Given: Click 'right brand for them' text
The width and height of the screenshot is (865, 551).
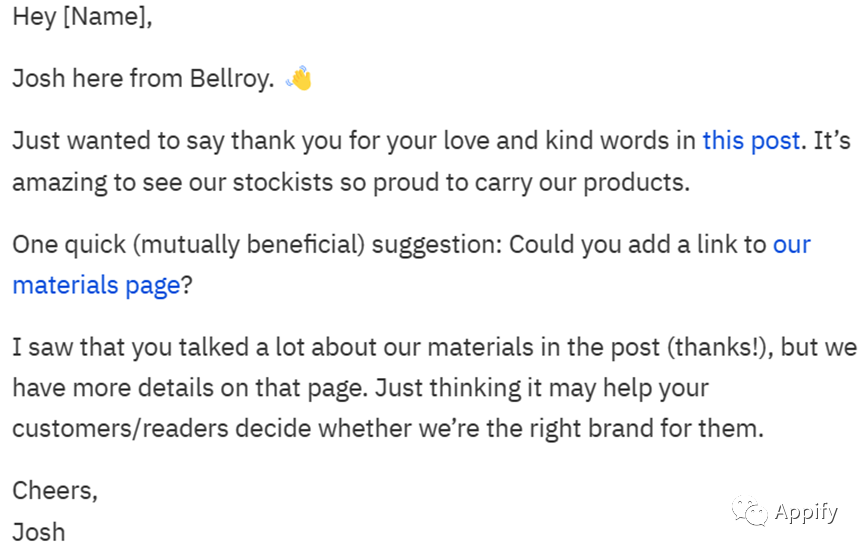Looking at the screenshot, I should pos(646,429).
